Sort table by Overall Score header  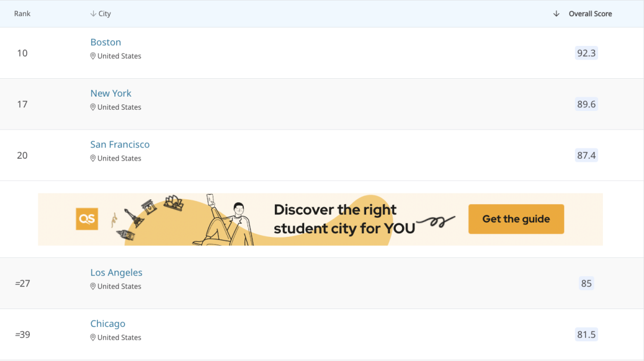[590, 14]
